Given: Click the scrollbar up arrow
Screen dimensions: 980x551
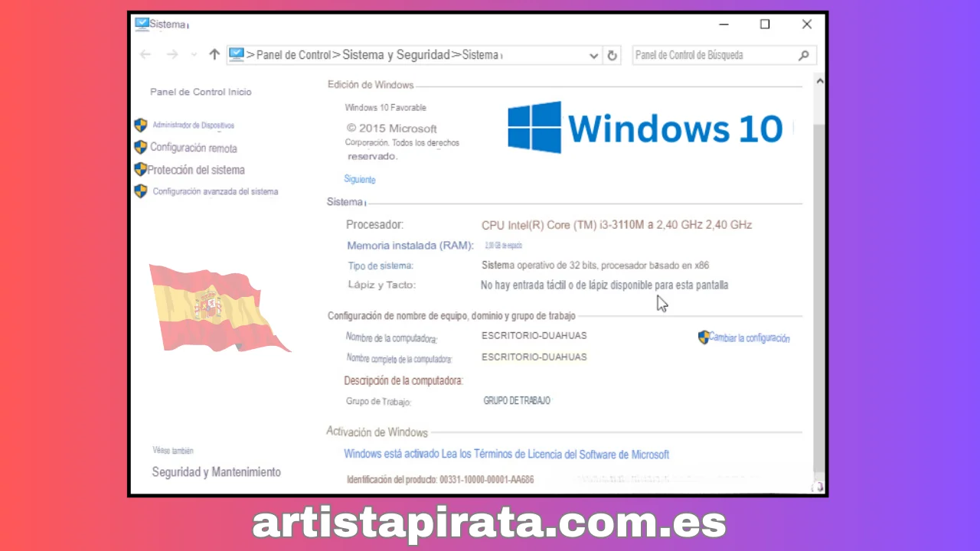Looking at the screenshot, I should [820, 80].
